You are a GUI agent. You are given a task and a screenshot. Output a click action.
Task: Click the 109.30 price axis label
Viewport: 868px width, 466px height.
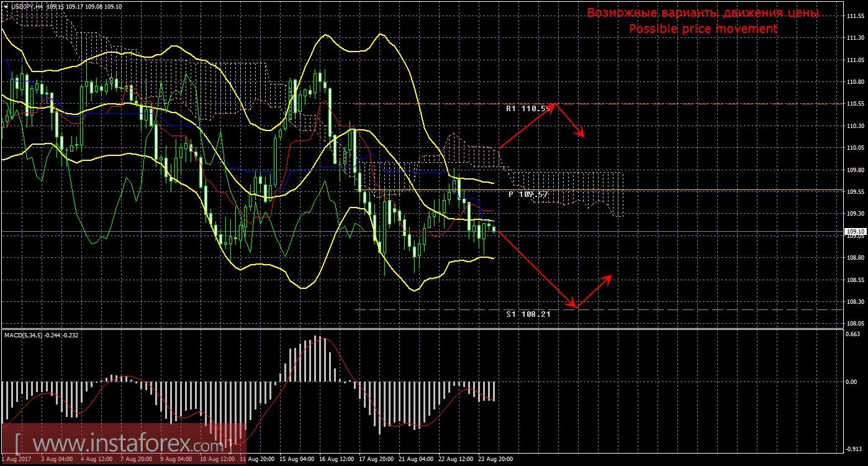[855, 214]
